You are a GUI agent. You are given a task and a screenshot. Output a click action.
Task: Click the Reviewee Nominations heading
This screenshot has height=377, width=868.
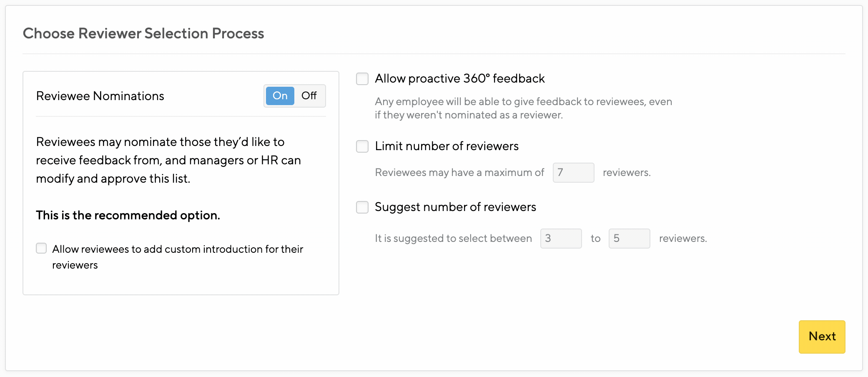pos(100,96)
